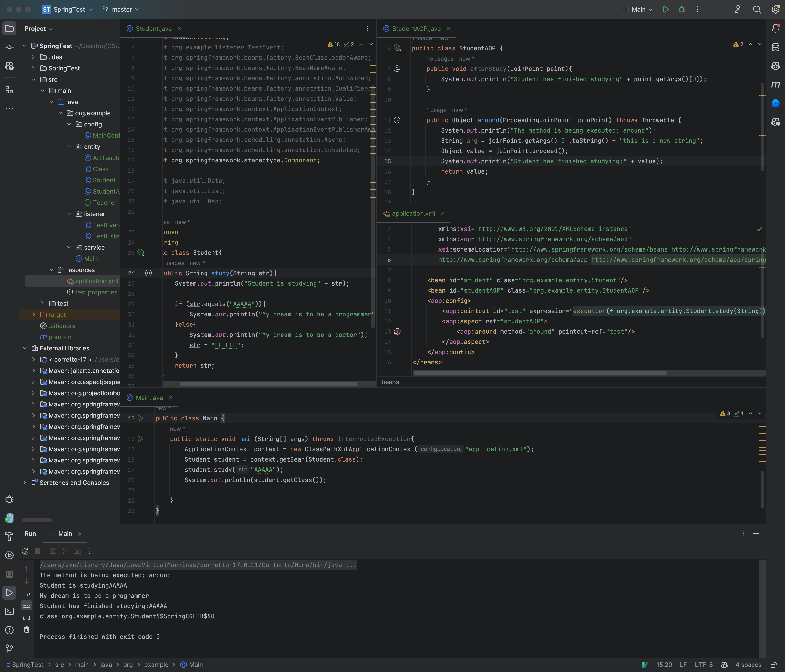785x672 pixels.
Task: Toggle soft-wrap in the Run console
Action: (x=27, y=593)
